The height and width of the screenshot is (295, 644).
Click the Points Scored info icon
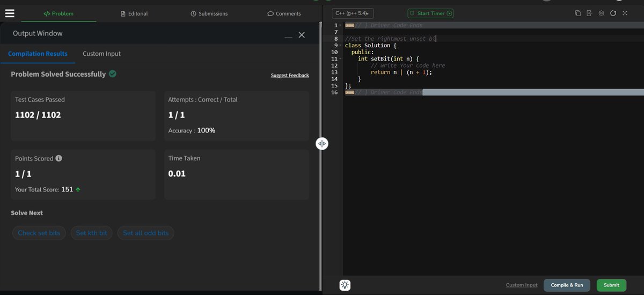coord(59,158)
